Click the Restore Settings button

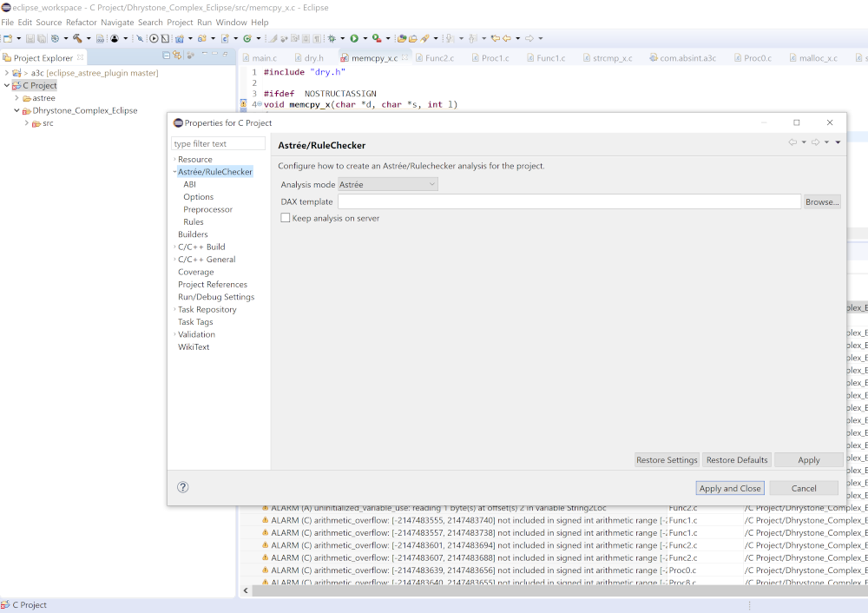[667, 459]
